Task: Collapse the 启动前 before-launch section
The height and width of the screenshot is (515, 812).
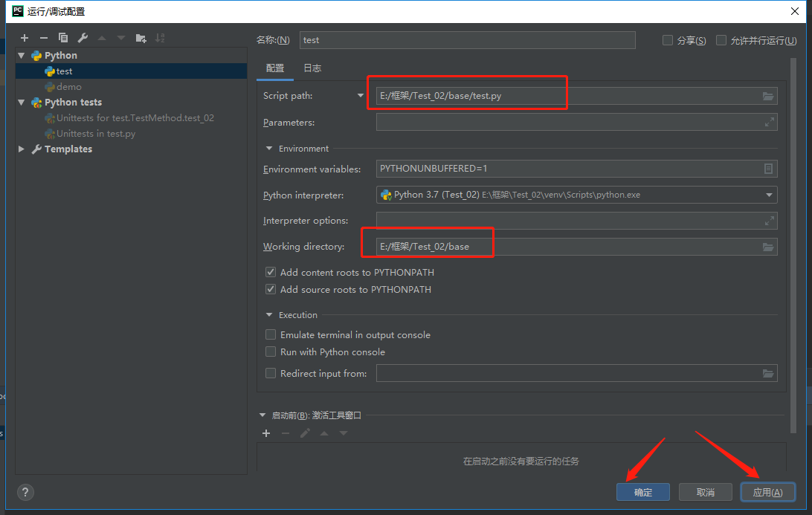Action: 262,415
